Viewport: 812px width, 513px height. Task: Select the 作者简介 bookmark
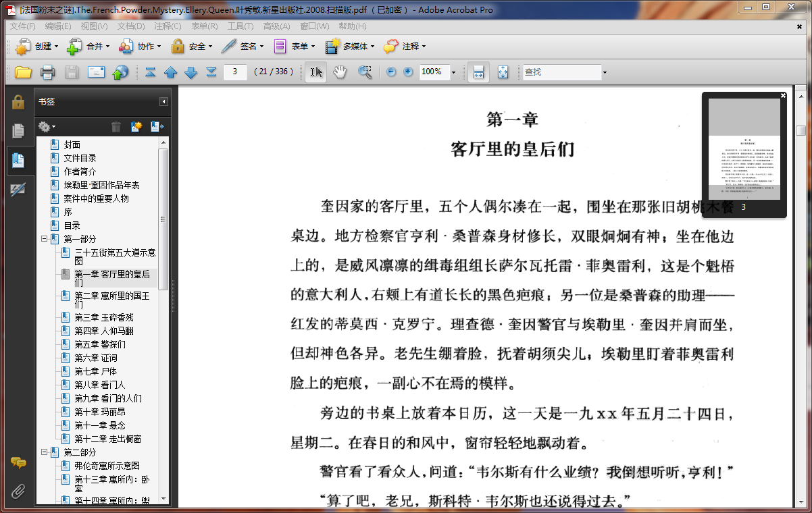pos(80,171)
